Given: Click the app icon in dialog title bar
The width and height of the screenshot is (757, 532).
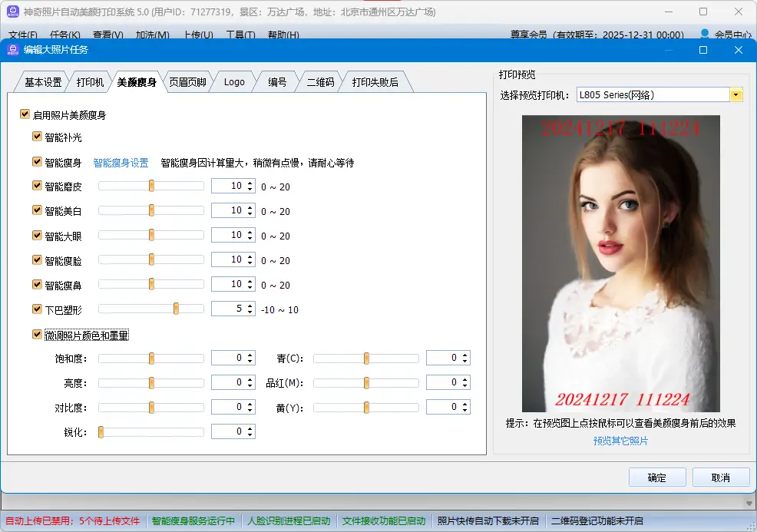Looking at the screenshot, I should click(13, 50).
